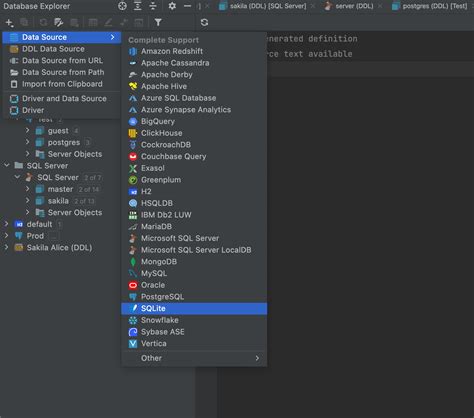Choose Import from Clipboard
The width and height of the screenshot is (474, 418).
pyautogui.click(x=61, y=84)
